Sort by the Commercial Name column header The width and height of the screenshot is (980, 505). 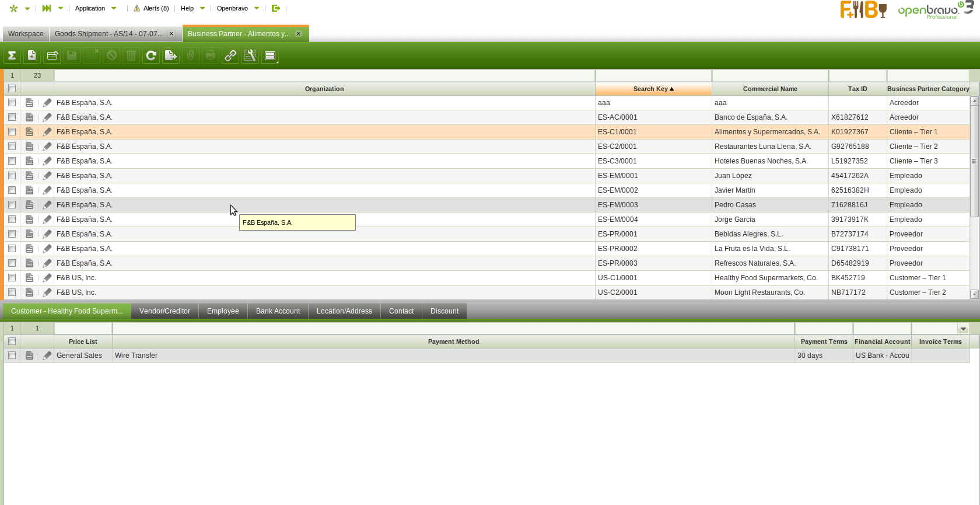click(x=770, y=89)
